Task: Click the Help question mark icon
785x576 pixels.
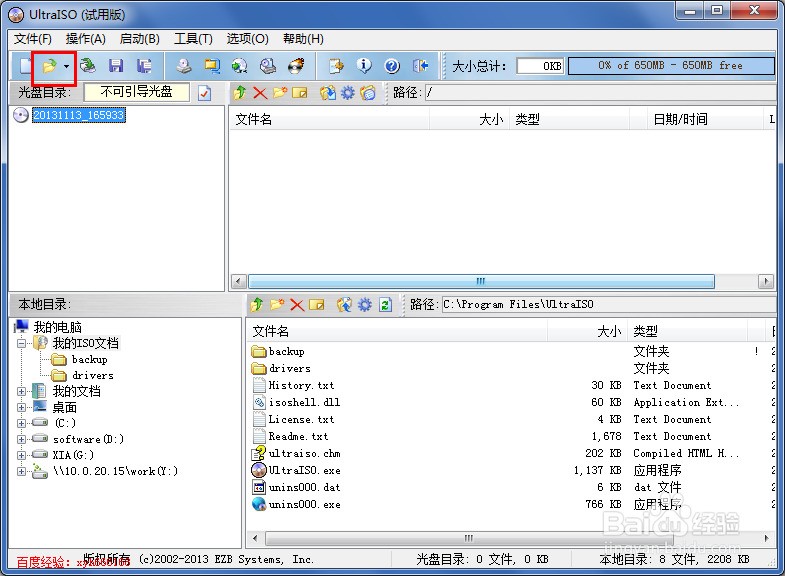Action: 392,66
